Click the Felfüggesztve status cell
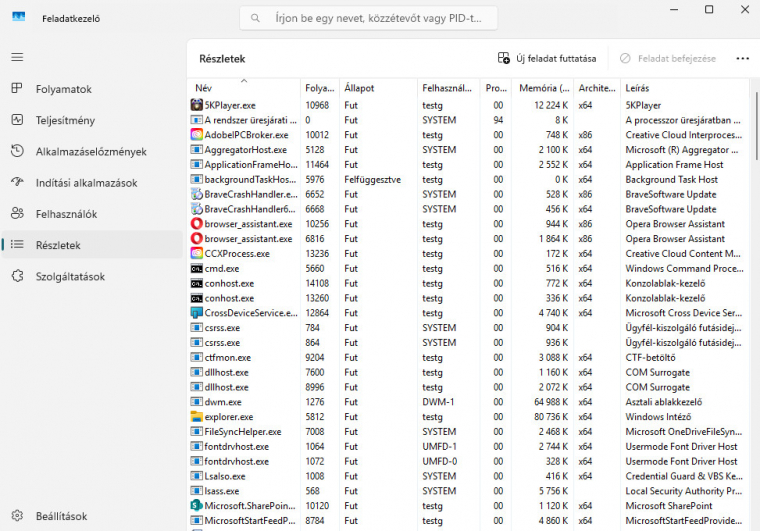Image resolution: width=760 pixels, height=531 pixels. pos(372,179)
